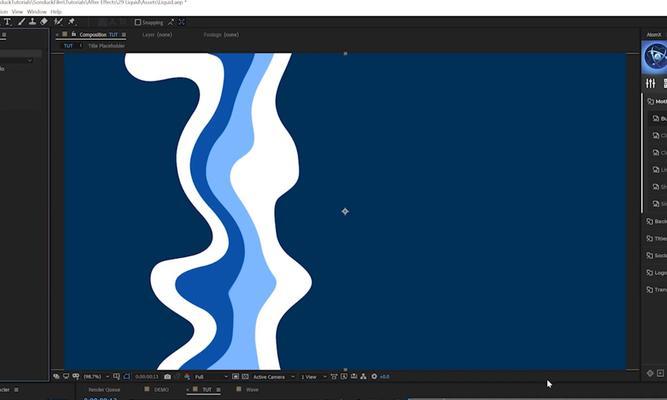Click the Always Preview This View icon

[x=56, y=377]
